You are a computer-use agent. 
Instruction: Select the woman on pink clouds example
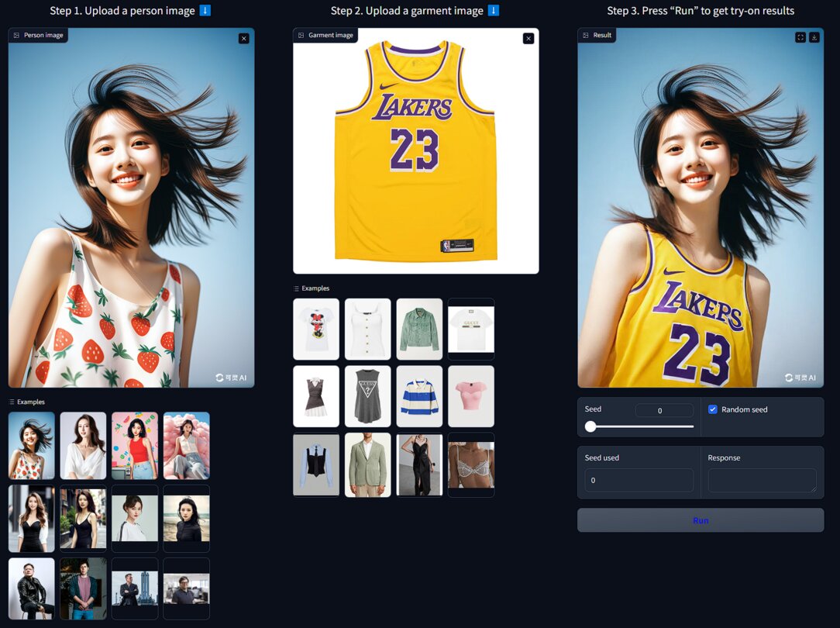tap(186, 445)
